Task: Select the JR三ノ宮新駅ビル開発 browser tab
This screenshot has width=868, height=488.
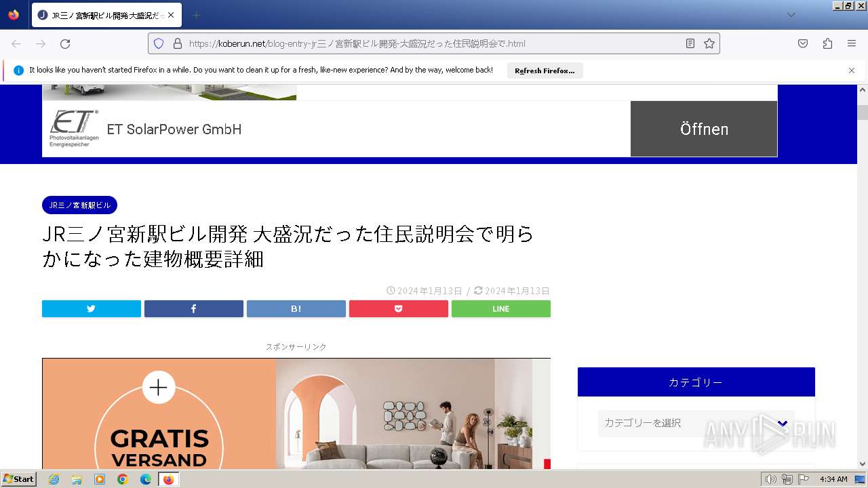Action: (x=106, y=15)
